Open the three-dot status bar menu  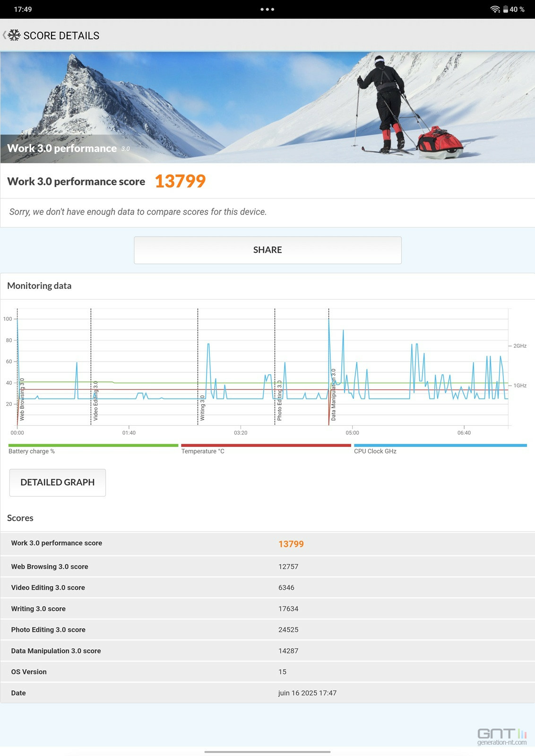[267, 9]
